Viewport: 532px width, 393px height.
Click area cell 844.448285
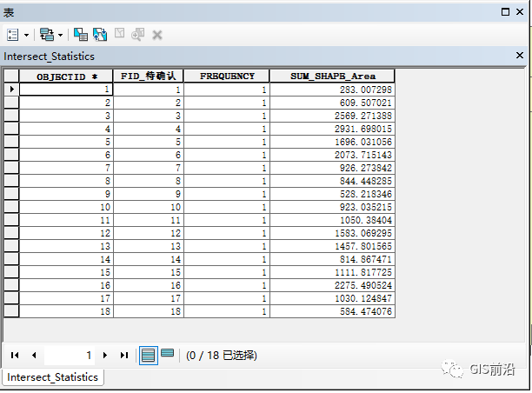pos(332,181)
